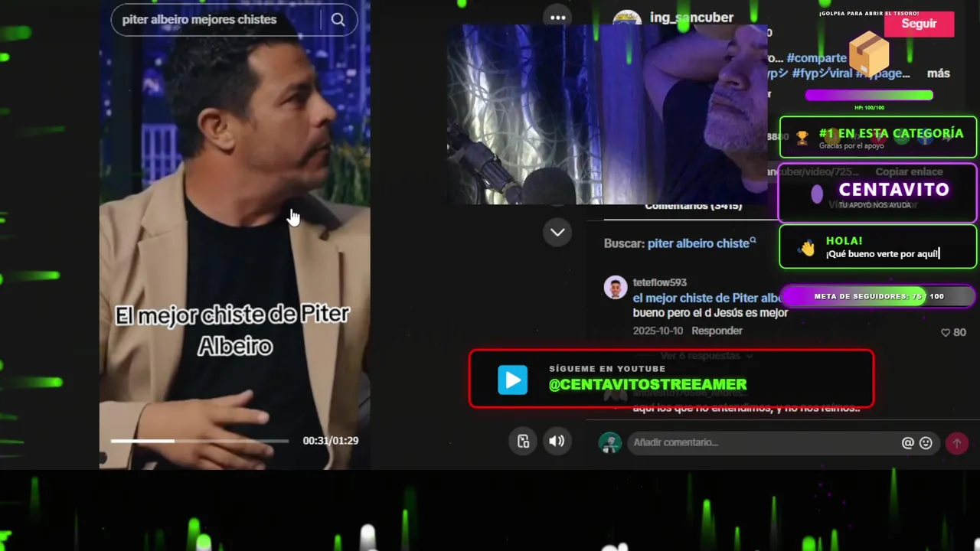
Task: Open teteflow593 profile avatar
Action: pos(616,288)
